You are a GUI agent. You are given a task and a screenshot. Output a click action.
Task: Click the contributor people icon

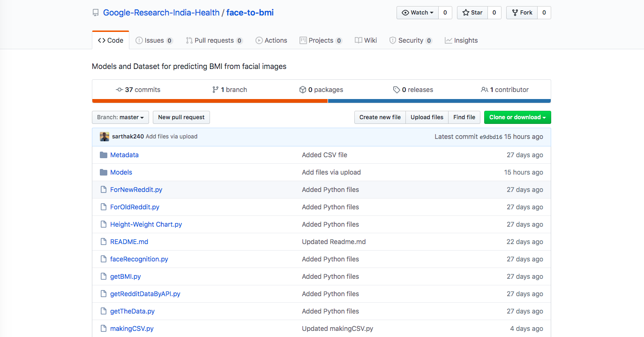click(x=485, y=90)
